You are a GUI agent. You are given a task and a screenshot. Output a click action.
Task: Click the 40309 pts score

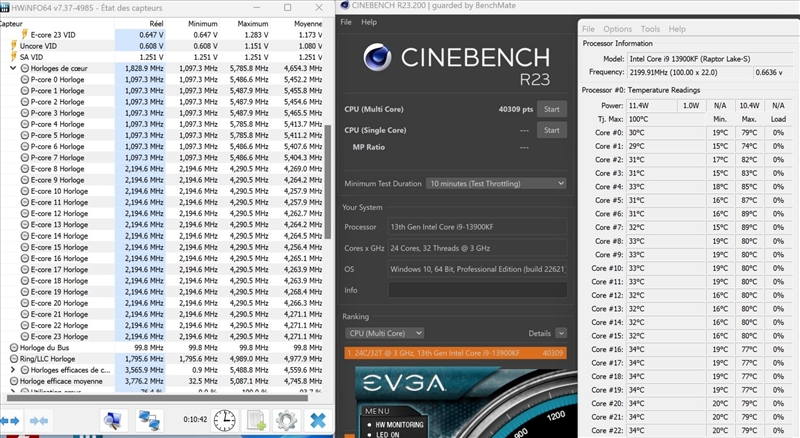click(515, 109)
